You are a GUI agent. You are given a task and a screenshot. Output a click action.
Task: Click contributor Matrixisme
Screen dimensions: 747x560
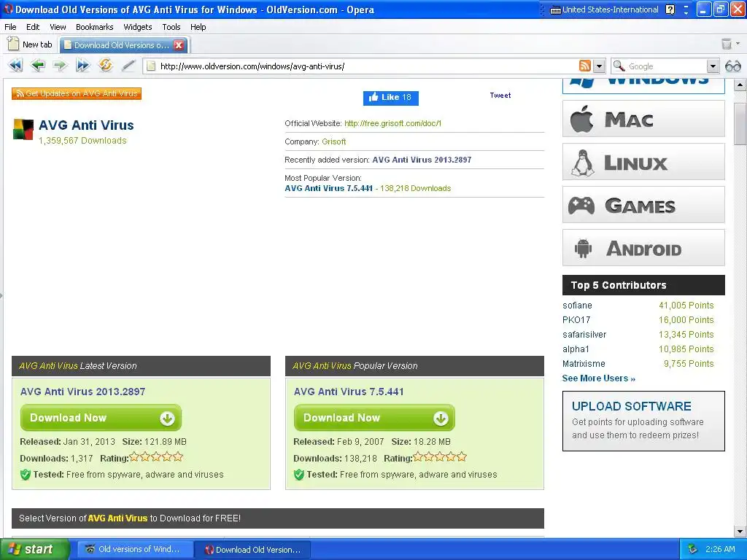click(584, 363)
